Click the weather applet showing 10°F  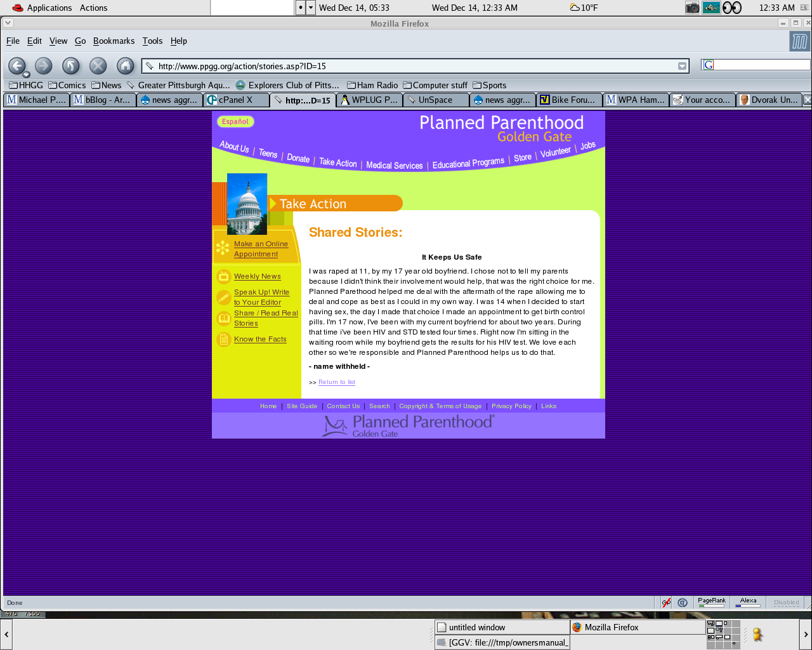coord(584,8)
